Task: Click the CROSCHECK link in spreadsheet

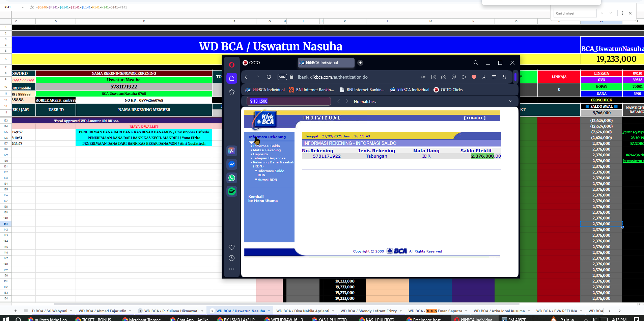Action: [601, 100]
